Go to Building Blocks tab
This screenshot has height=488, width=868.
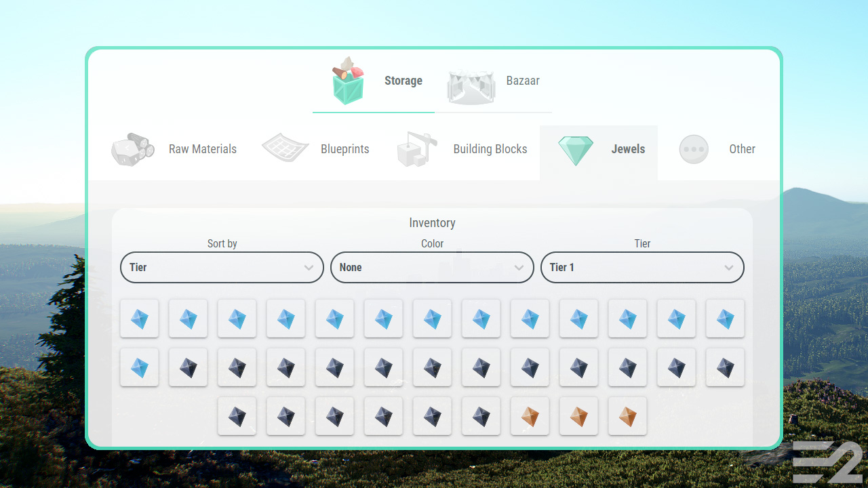462,149
